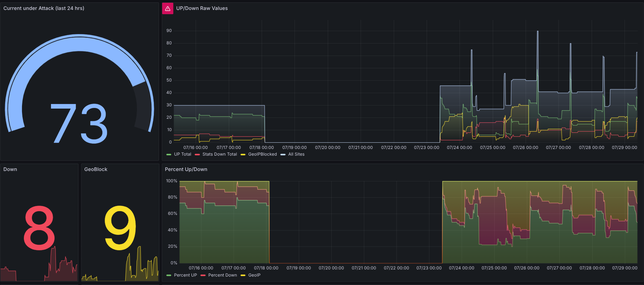Screen dimensions: 644x285
Task: Toggle GeoIP series in Percent legend
Action: (x=254, y=275)
